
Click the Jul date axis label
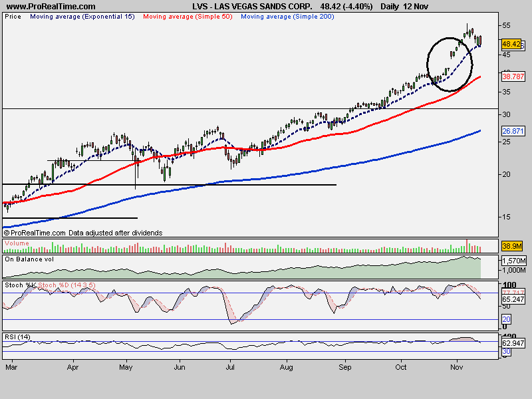coord(230,368)
